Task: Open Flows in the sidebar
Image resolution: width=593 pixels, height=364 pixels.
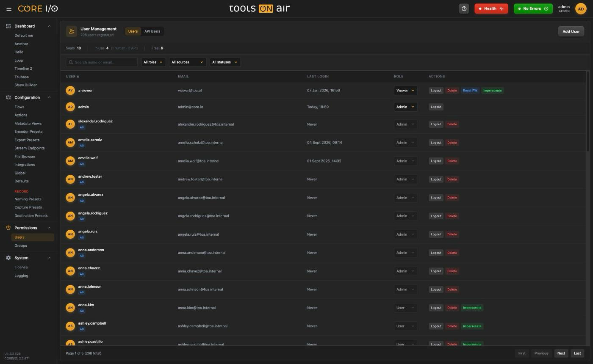Action: click(x=19, y=107)
